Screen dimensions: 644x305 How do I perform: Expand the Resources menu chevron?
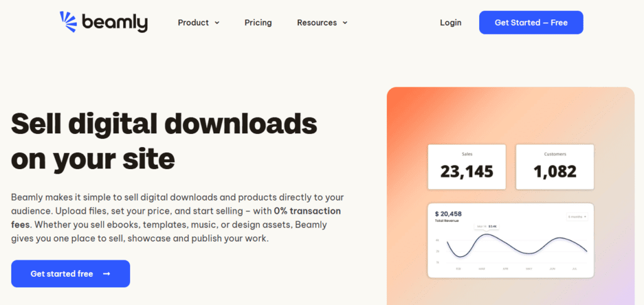click(345, 23)
